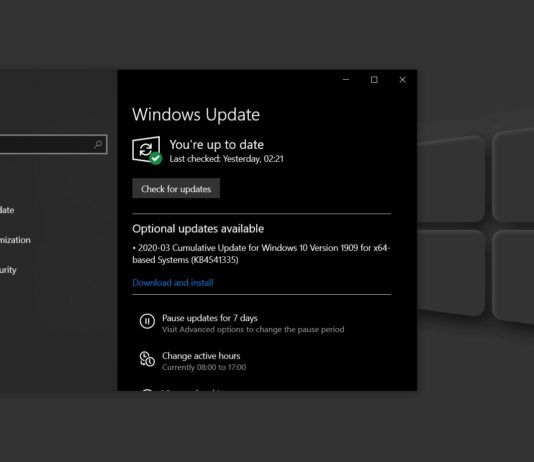
Task: Maximize the Settings window
Action: coord(374,80)
